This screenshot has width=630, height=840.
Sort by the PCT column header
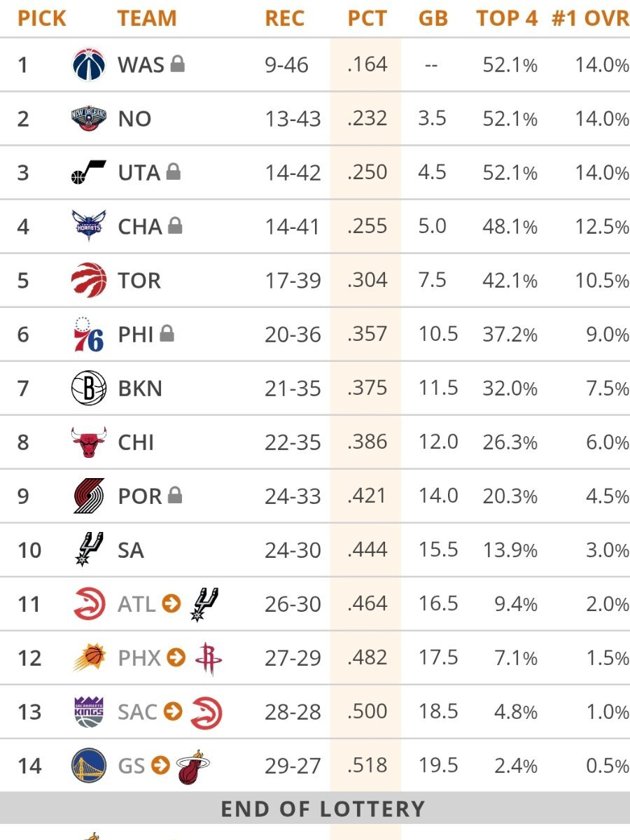coord(367,18)
